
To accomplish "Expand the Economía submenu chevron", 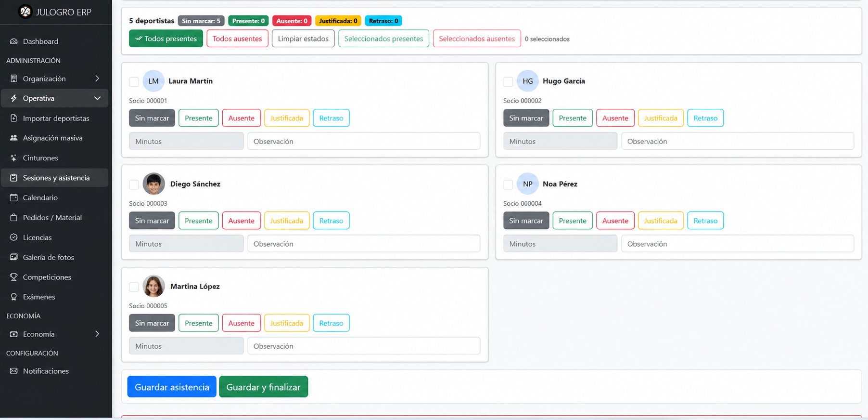I will pyautogui.click(x=97, y=334).
